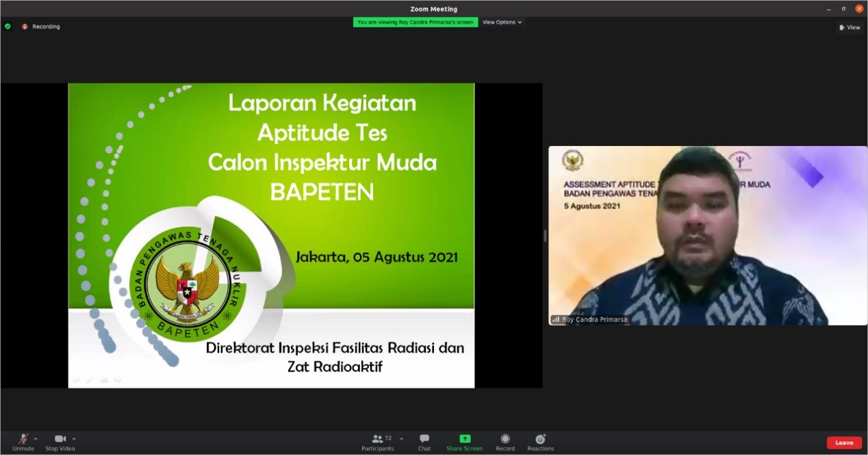
Task: Click the slide line 'Calon Inspektur Muda'
Action: [322, 162]
